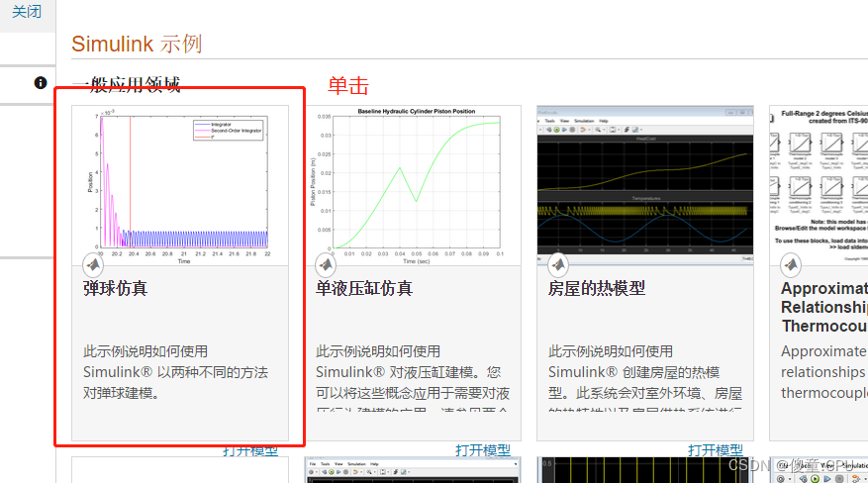
Task: Select the Approximate Thermocouple title
Action: 824,307
